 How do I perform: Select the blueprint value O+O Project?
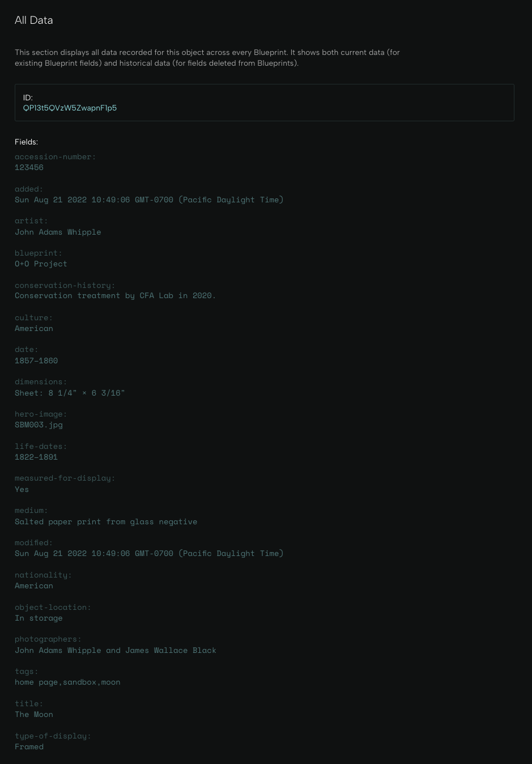tap(41, 264)
